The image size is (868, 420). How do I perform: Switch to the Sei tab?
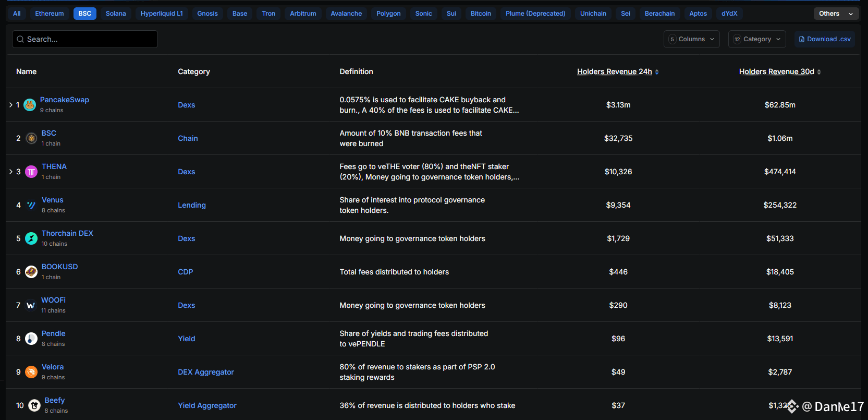[x=626, y=14]
